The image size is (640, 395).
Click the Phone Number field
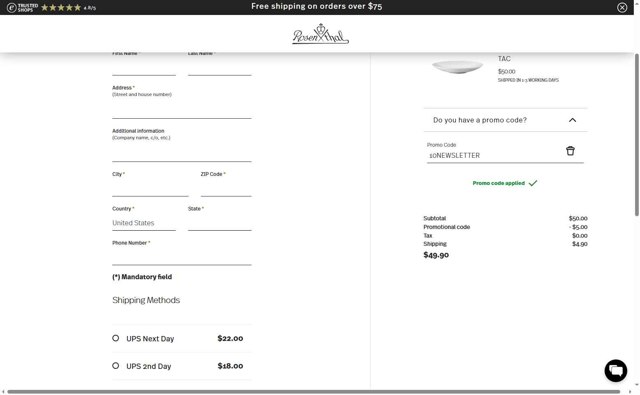[182, 257]
